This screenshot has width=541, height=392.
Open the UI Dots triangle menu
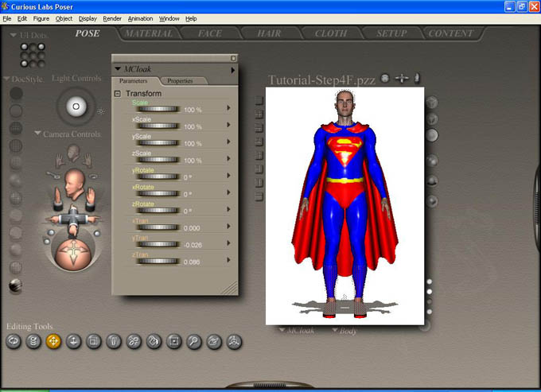(x=14, y=35)
